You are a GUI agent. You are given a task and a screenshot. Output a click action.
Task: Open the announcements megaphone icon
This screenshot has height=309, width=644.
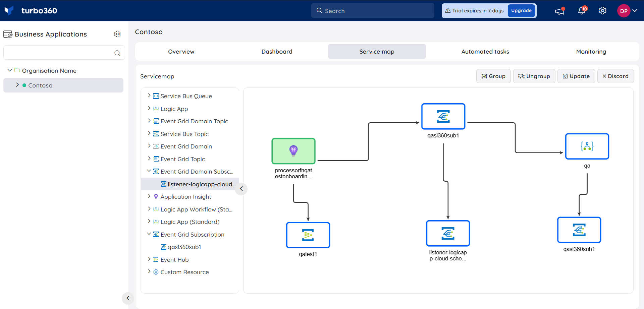[x=559, y=11]
